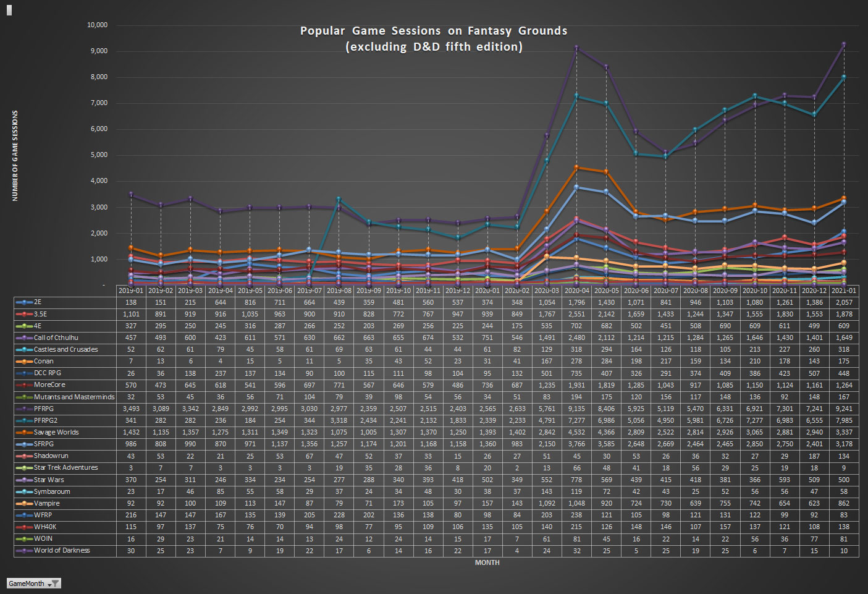Click the 3.5E legend line marker
The height and width of the screenshot is (594, 868).
pos(24,314)
